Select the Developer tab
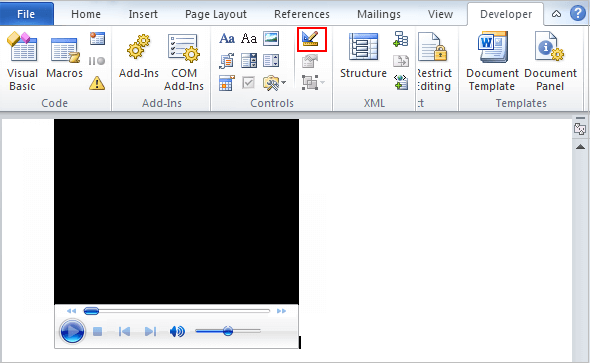This screenshot has width=590, height=363. 506,14
